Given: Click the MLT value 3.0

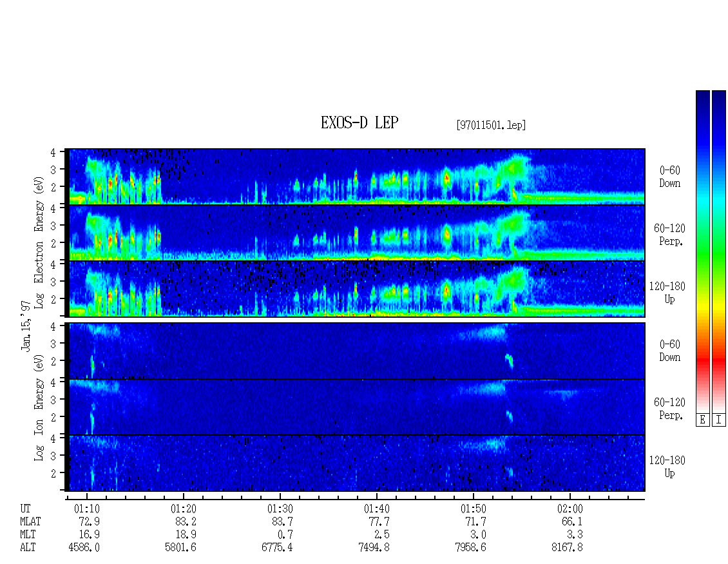Looking at the screenshot, I should tap(478, 535).
